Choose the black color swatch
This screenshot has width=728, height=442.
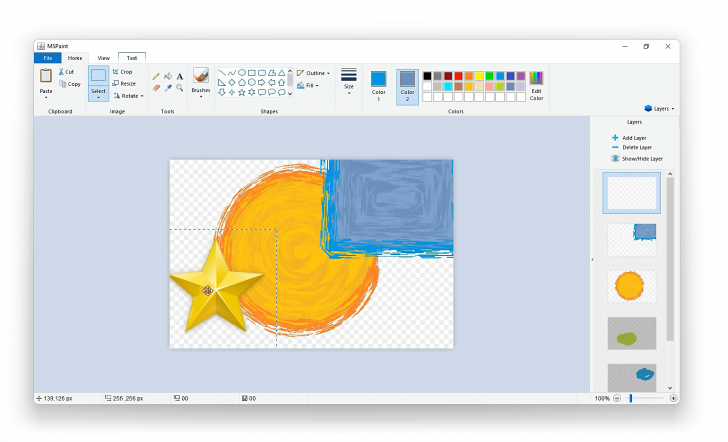pyautogui.click(x=427, y=76)
